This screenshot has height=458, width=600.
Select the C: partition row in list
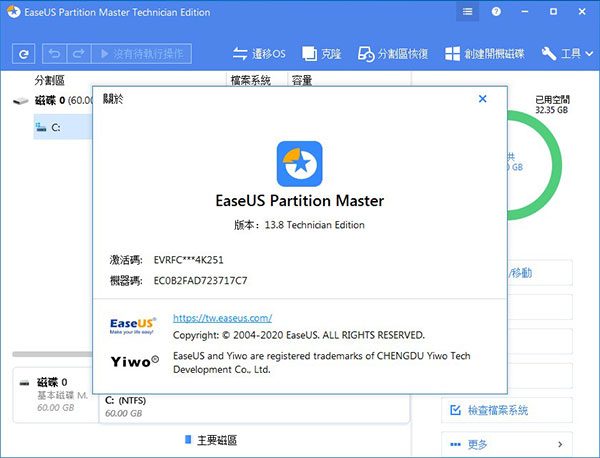pos(63,127)
